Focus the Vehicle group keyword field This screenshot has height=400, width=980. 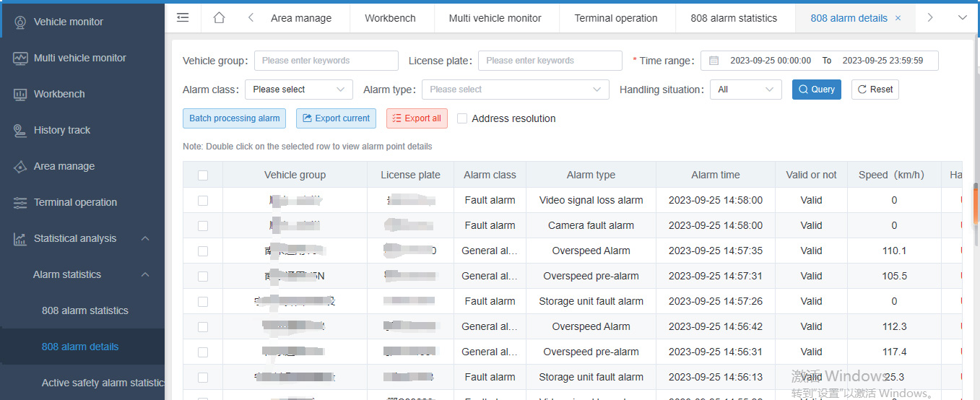coord(326,61)
